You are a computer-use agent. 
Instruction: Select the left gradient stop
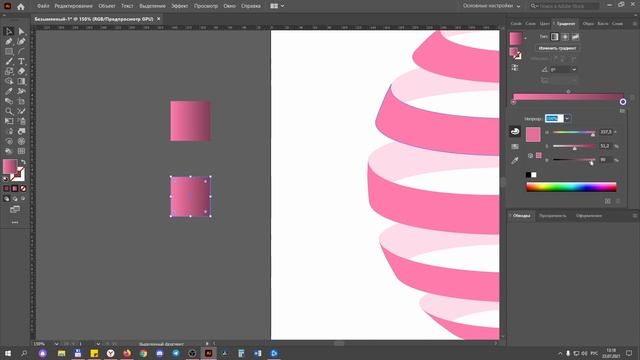point(513,102)
